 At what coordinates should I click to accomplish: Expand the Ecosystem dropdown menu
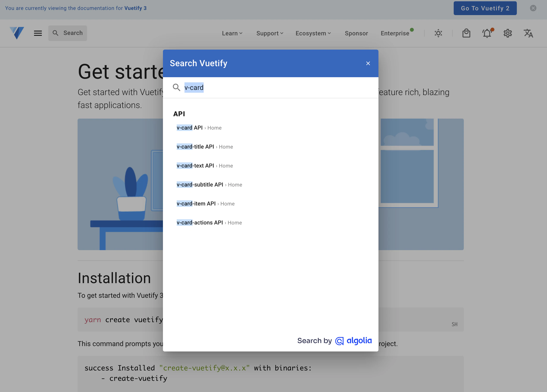[x=313, y=33]
